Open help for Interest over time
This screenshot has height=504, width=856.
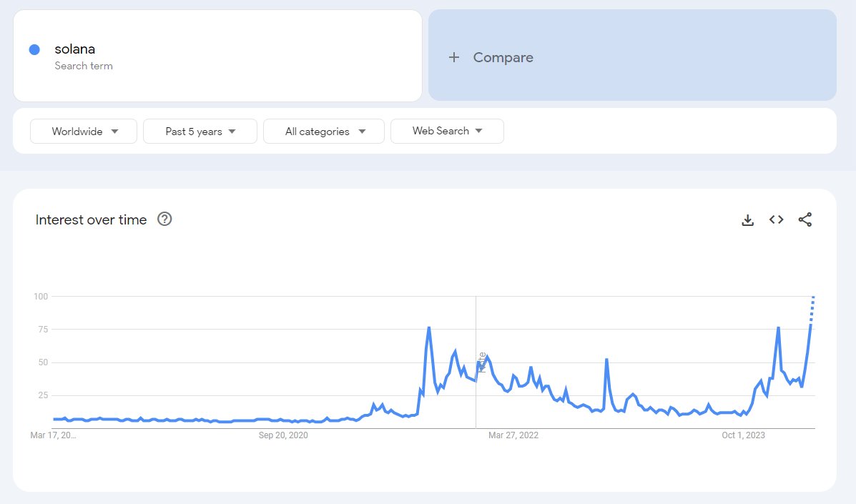[x=164, y=219]
